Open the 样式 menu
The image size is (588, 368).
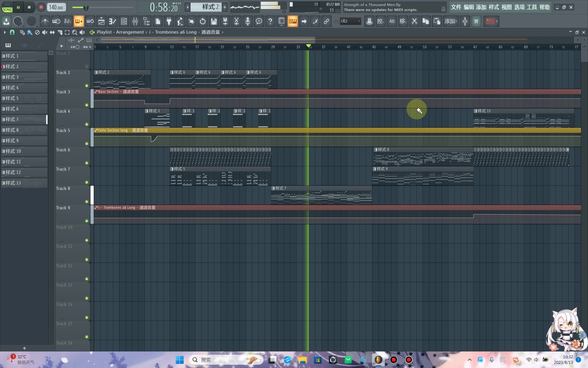[x=494, y=7]
